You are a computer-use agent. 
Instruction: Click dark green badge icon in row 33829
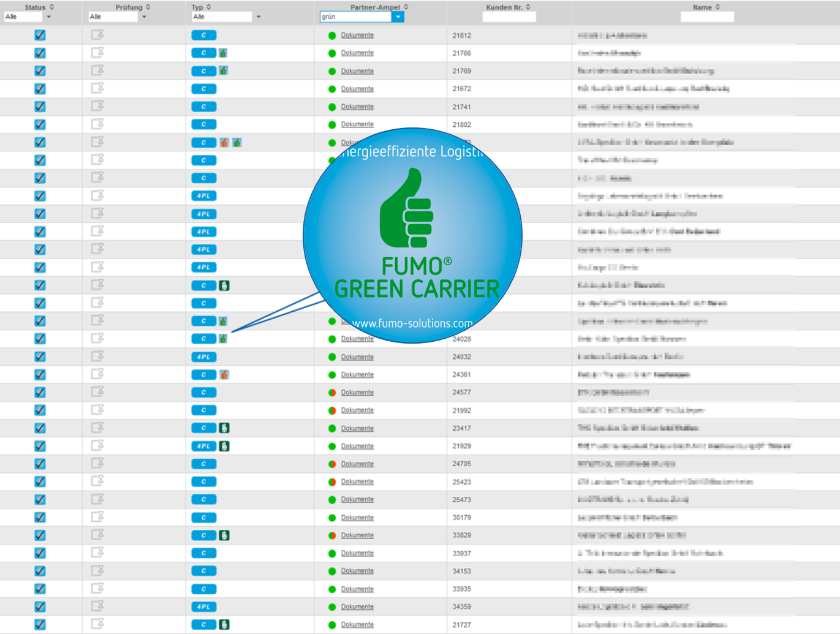(224, 535)
